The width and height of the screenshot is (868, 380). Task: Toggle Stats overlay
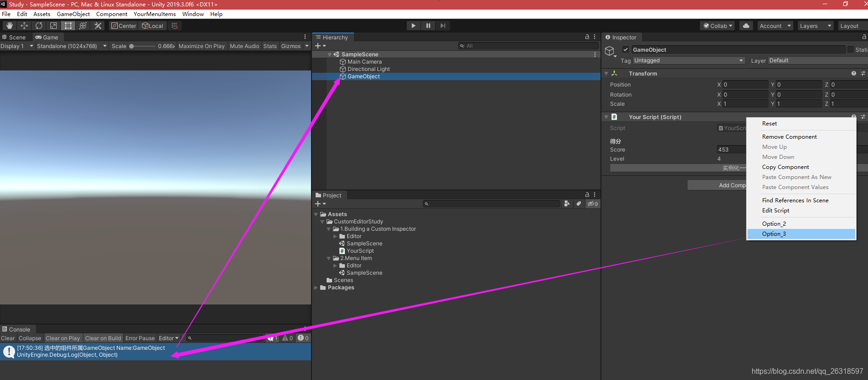(270, 46)
